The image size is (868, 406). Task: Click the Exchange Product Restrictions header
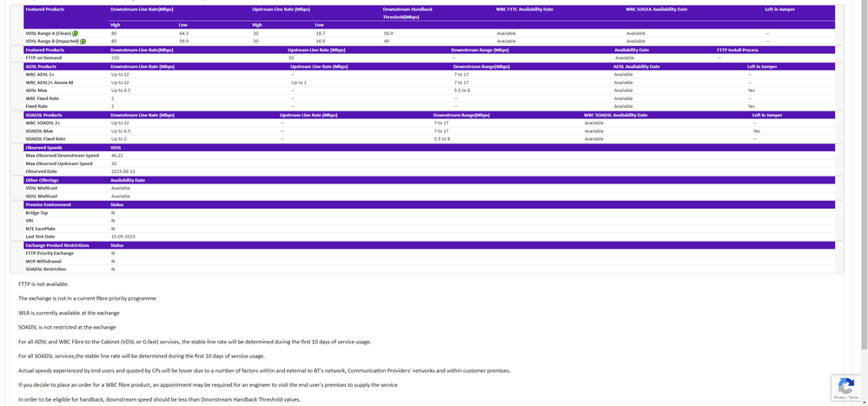coord(57,245)
